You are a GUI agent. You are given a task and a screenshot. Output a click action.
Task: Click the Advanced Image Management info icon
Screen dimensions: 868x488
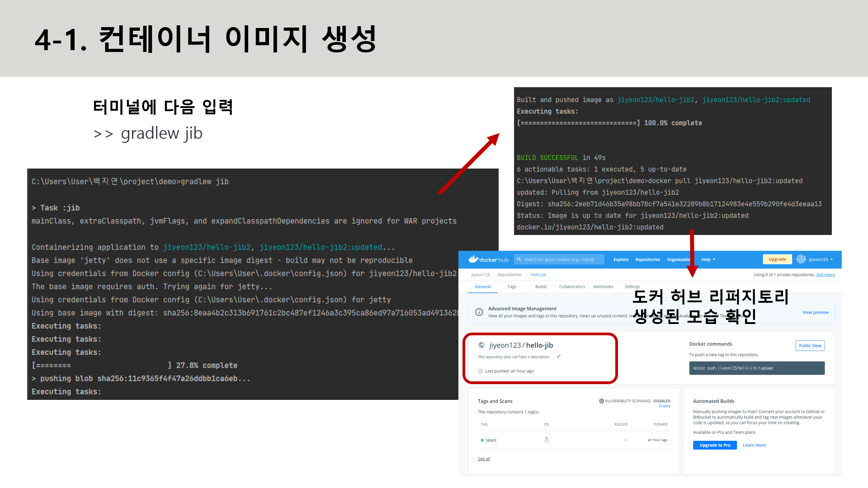pos(479,312)
